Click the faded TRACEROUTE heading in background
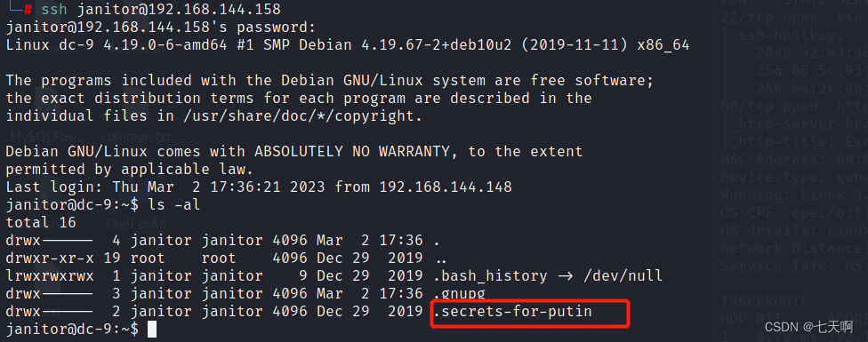Viewport: 868px width, 342px height. point(765,302)
